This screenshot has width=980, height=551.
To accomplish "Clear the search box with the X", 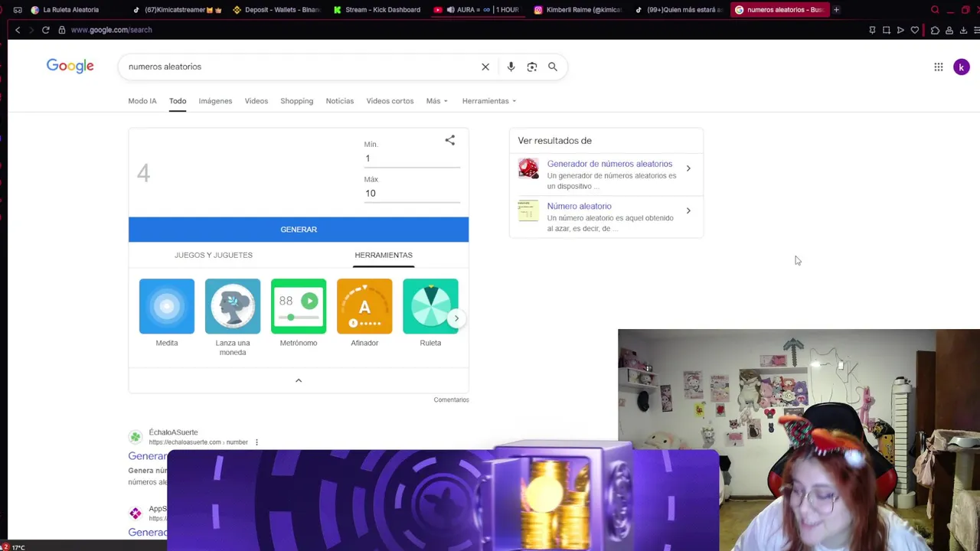I will 485,67.
